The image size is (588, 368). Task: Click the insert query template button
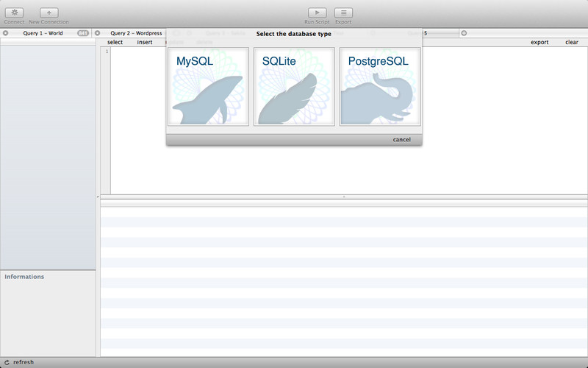pyautogui.click(x=144, y=42)
